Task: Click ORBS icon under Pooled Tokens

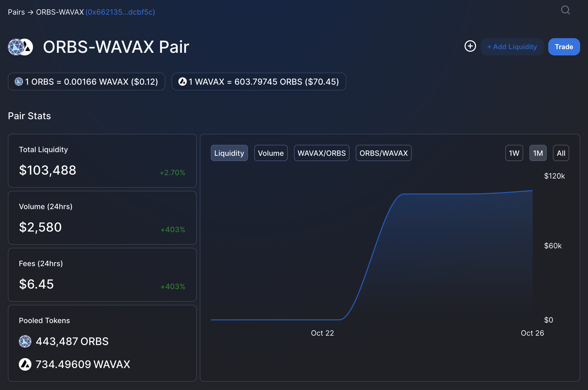Action: pos(25,341)
